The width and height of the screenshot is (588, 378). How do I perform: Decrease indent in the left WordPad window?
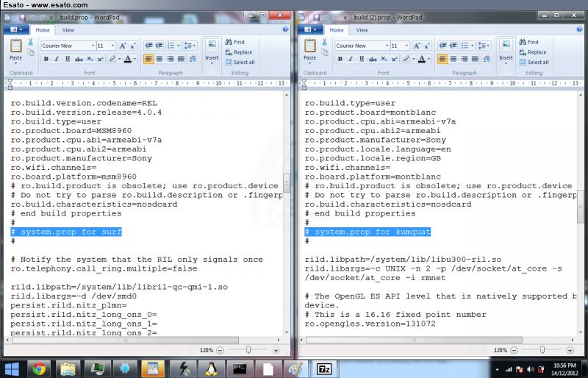click(149, 46)
